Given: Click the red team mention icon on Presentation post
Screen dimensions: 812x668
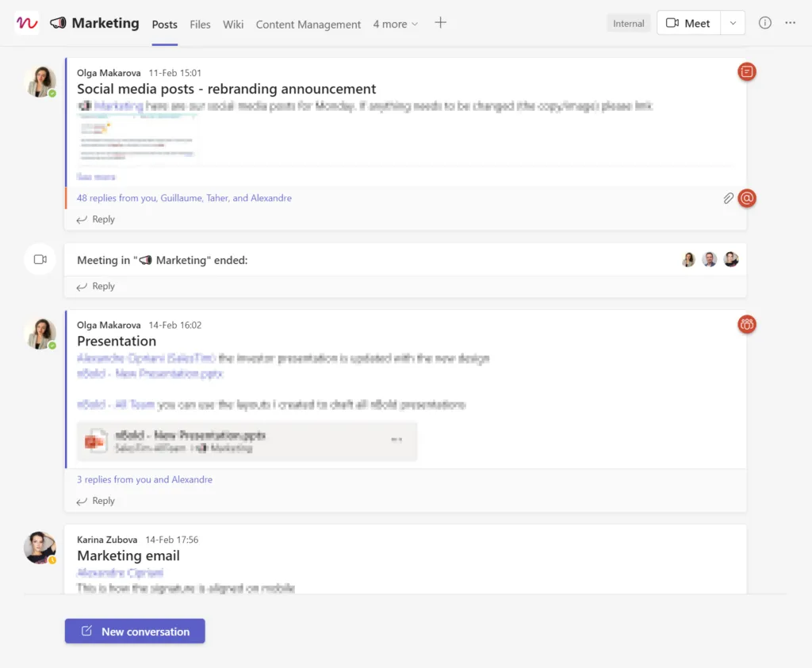Looking at the screenshot, I should click(747, 324).
